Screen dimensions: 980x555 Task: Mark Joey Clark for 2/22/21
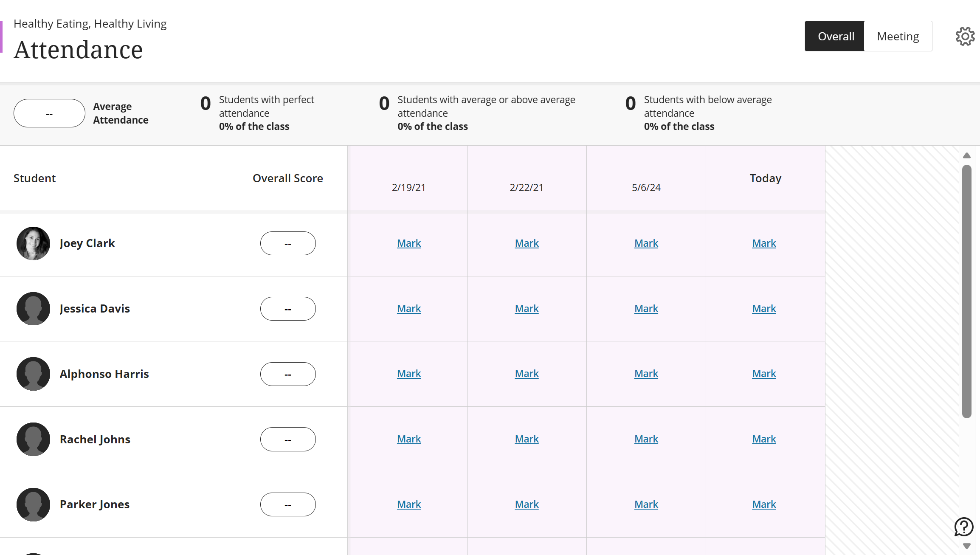527,243
